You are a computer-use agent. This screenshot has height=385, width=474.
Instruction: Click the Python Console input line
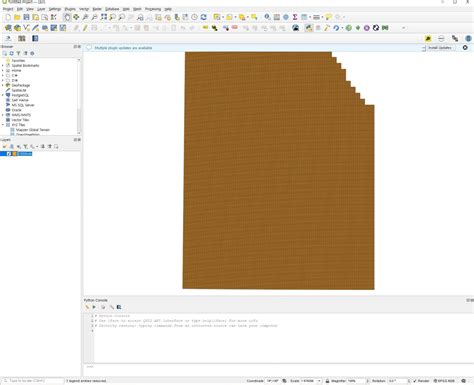(x=278, y=367)
